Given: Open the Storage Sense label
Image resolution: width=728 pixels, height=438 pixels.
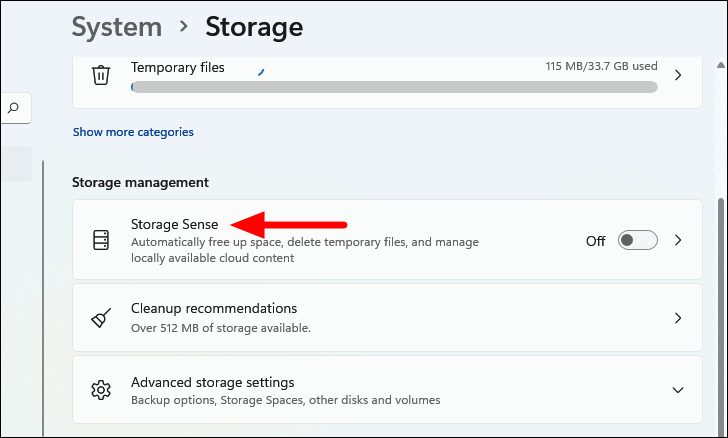Looking at the screenshot, I should (174, 224).
